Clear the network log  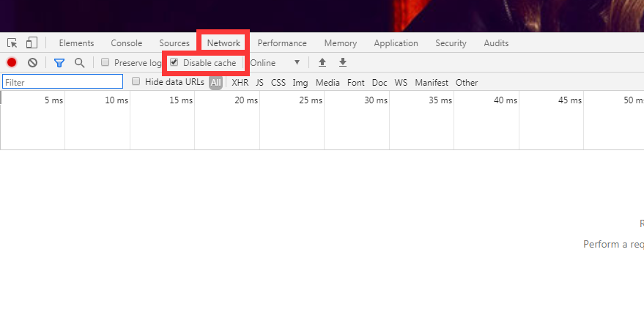pos(32,63)
